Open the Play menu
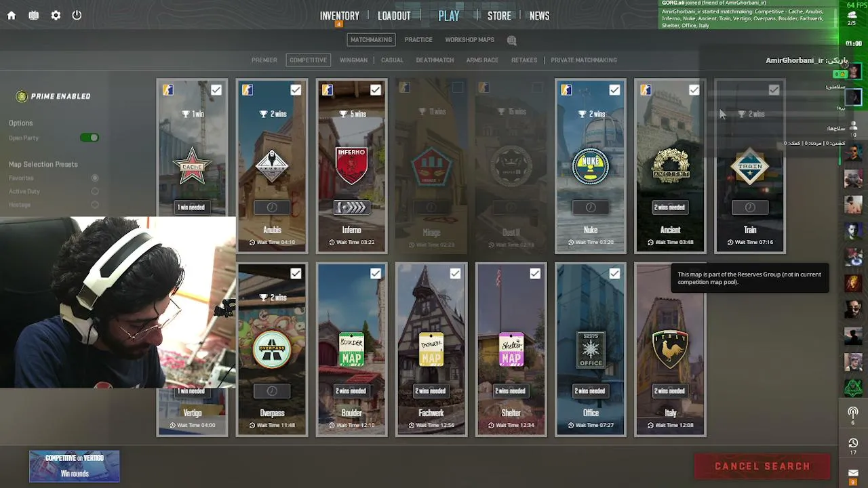The width and height of the screenshot is (868, 488). 449,16
